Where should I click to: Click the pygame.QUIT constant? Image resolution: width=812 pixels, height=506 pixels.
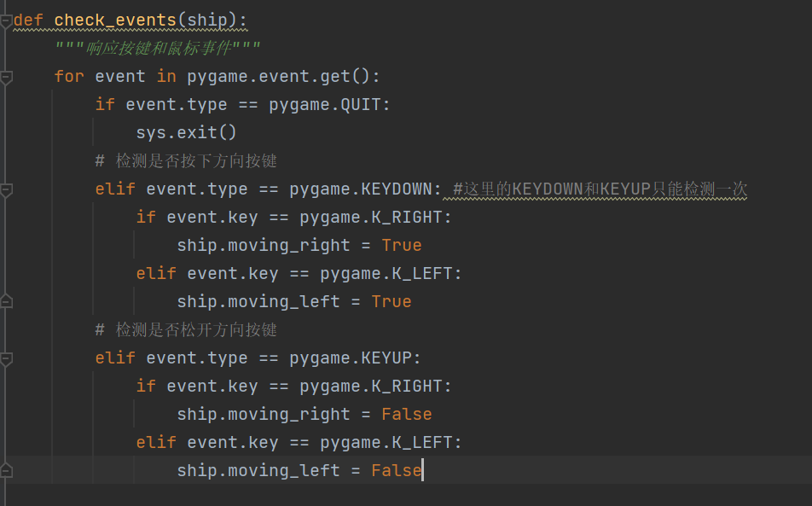pyautogui.click(x=329, y=104)
